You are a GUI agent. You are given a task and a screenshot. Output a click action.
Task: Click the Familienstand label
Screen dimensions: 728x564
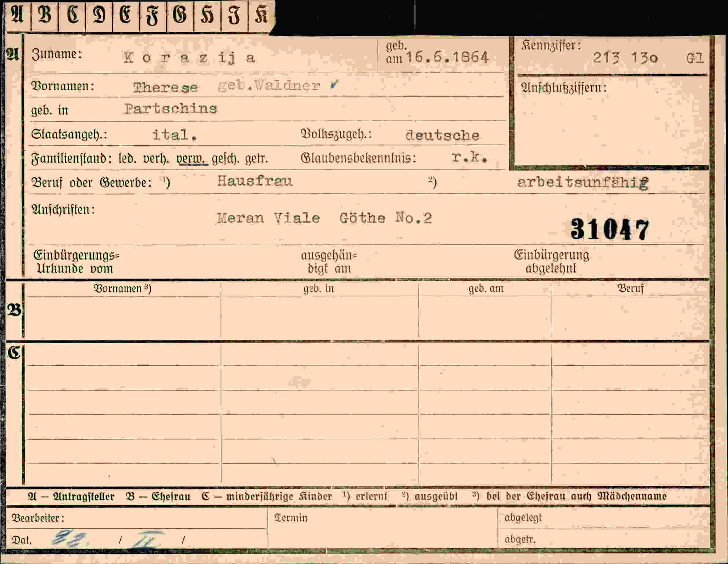[x=71, y=158]
